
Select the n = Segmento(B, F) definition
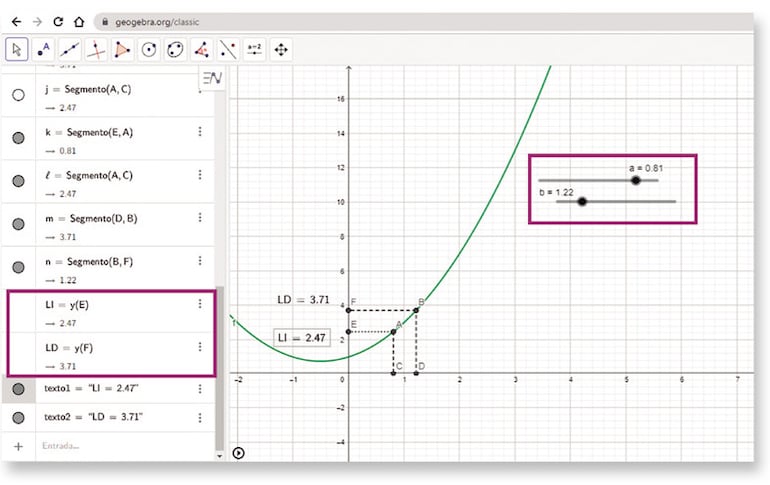click(89, 262)
